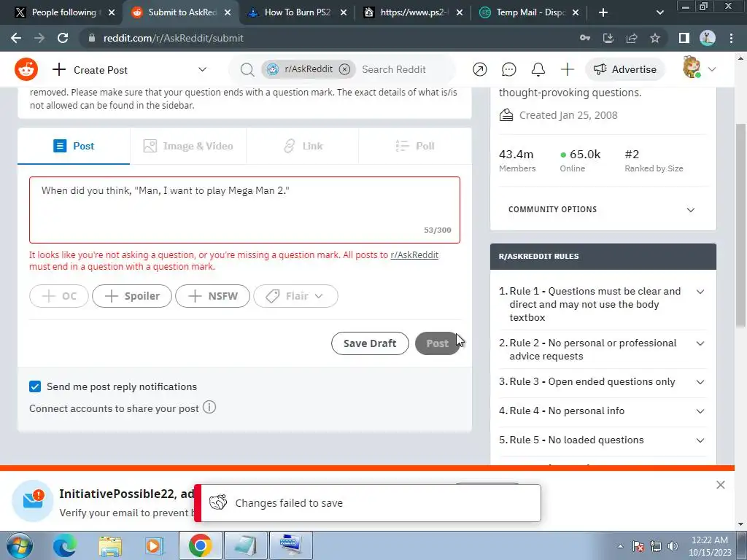The width and height of the screenshot is (747, 560).
Task: Close the Submit to AskReddit tab
Action: click(228, 12)
